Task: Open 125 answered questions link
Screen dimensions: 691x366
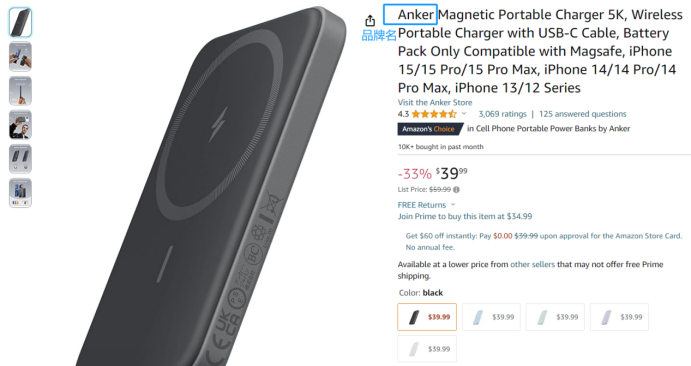Action: click(583, 114)
